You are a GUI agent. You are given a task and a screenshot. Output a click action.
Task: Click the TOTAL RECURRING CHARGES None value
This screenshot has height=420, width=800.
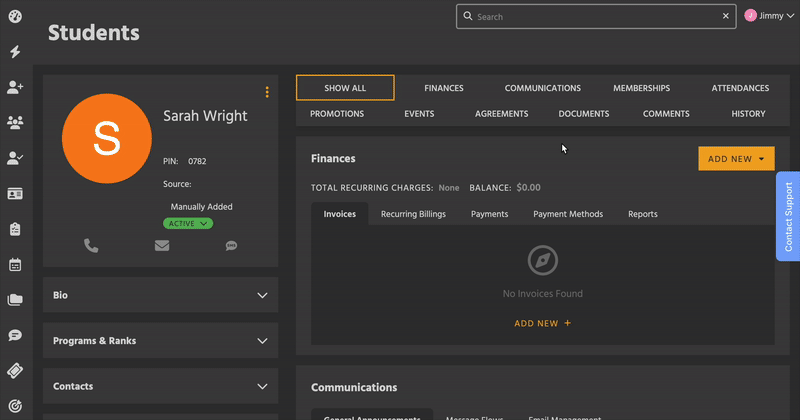pyautogui.click(x=449, y=188)
